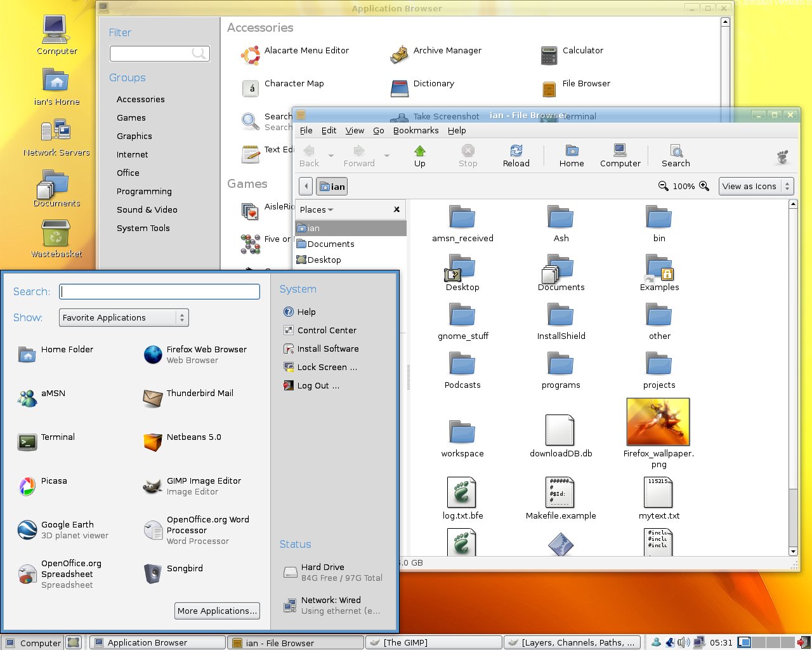Open the Archive Manager icon

pos(400,55)
